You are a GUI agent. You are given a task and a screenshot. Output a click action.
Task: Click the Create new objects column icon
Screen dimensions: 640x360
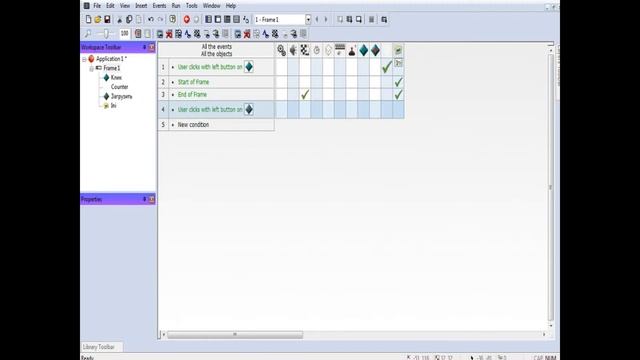[x=328, y=50]
